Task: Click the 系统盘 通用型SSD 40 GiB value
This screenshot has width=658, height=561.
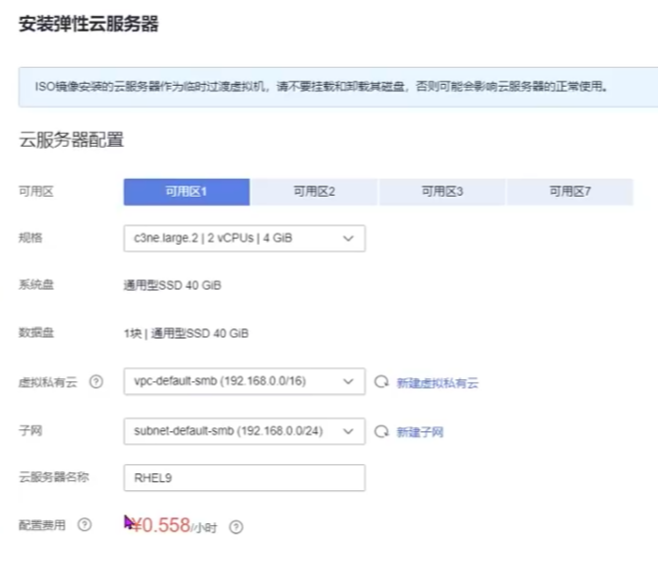Action: tap(178, 286)
